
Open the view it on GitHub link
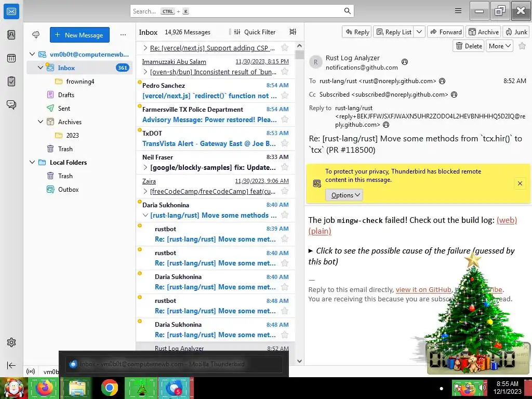pos(423,290)
